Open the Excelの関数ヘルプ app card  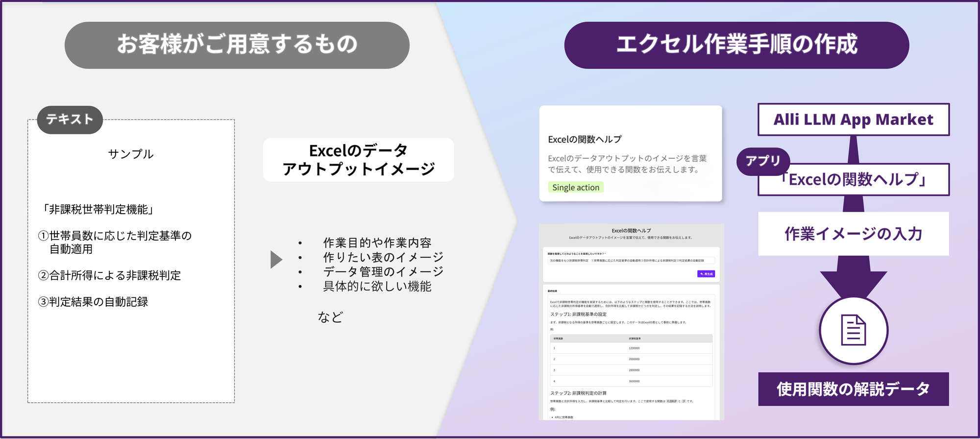click(631, 153)
